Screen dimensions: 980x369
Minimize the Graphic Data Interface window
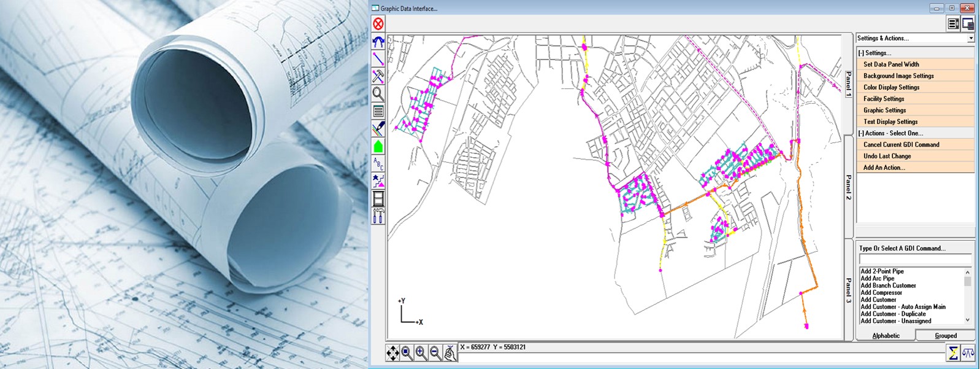coord(936,8)
